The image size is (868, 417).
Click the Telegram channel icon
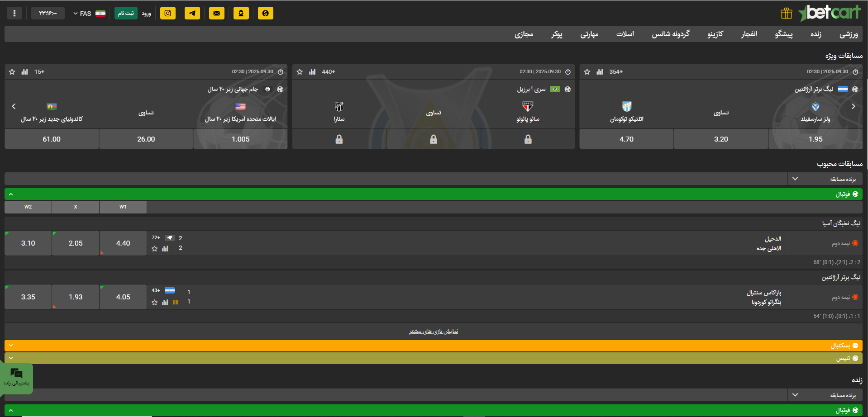(192, 13)
